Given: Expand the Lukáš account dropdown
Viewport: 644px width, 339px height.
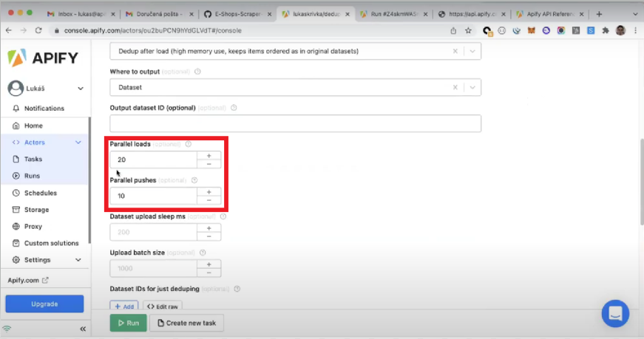Looking at the screenshot, I should click(x=81, y=88).
